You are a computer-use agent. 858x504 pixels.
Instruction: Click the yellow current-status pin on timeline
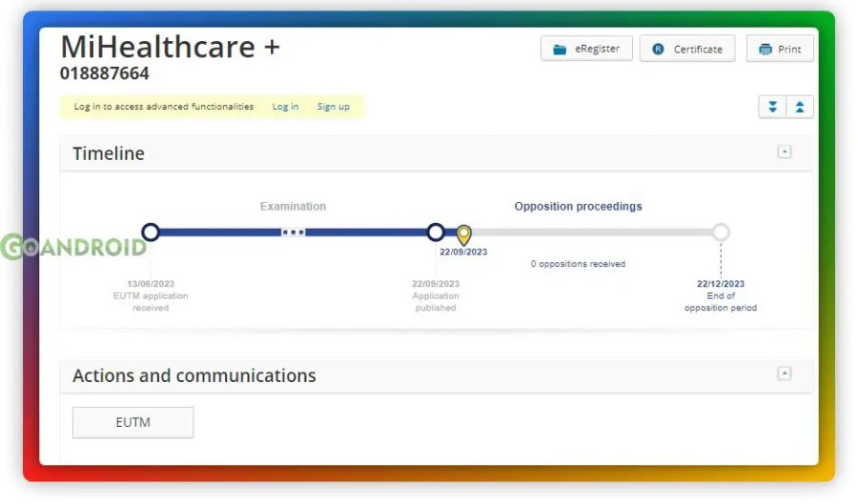click(x=463, y=233)
